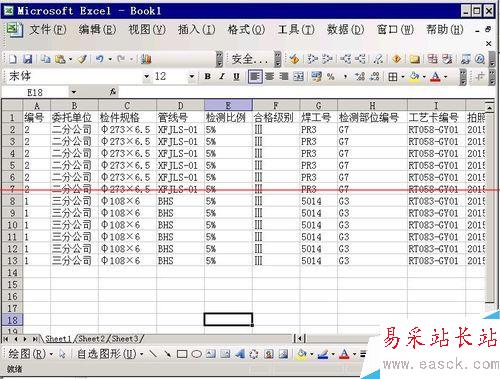Screen dimensions: 500x379
Task: Toggle Align Right alignment
Action: (284, 77)
